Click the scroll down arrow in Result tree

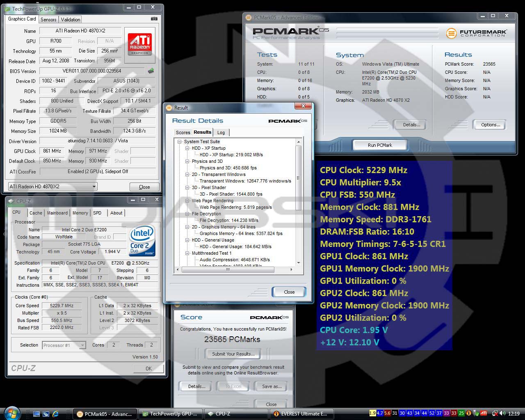(x=298, y=263)
